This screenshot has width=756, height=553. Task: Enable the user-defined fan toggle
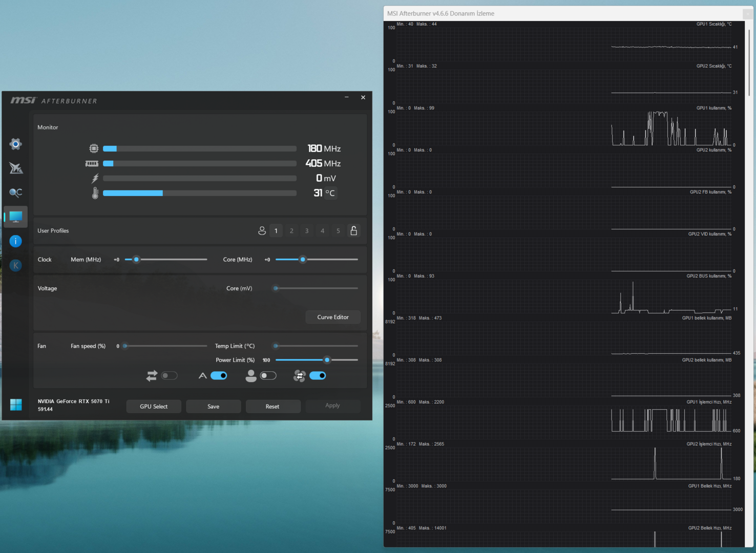268,376
